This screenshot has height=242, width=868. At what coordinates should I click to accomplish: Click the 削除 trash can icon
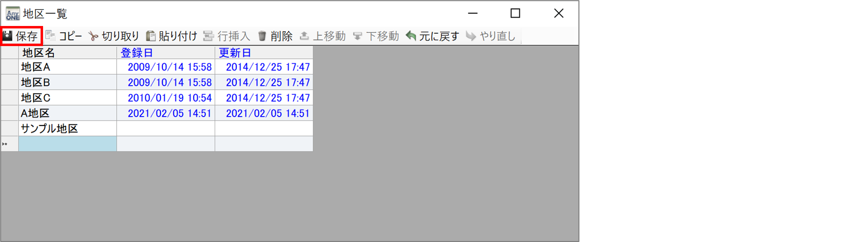pyautogui.click(x=262, y=36)
